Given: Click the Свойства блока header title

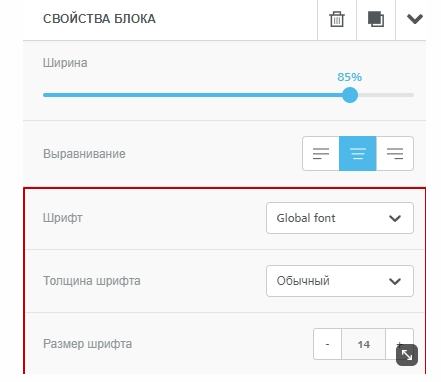Looking at the screenshot, I should [99, 19].
